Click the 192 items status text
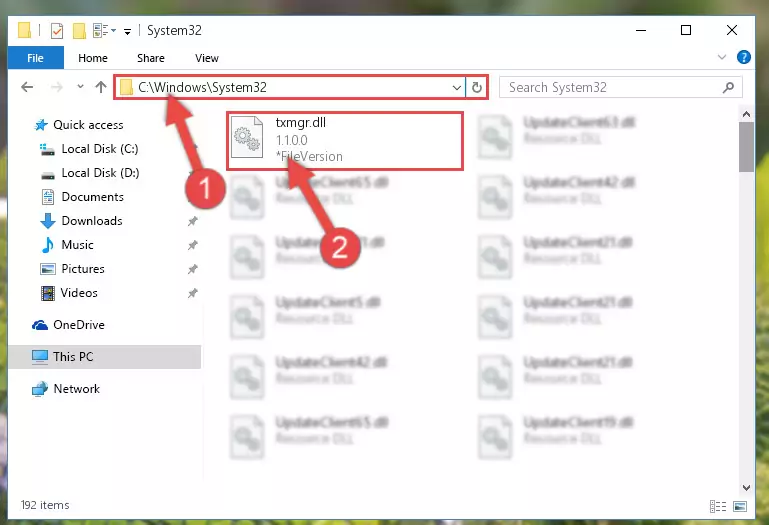 click(45, 505)
